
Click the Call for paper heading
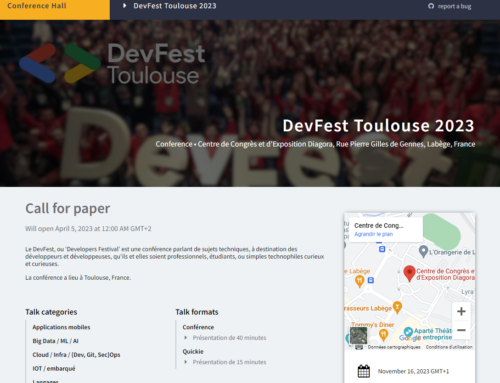68,209
